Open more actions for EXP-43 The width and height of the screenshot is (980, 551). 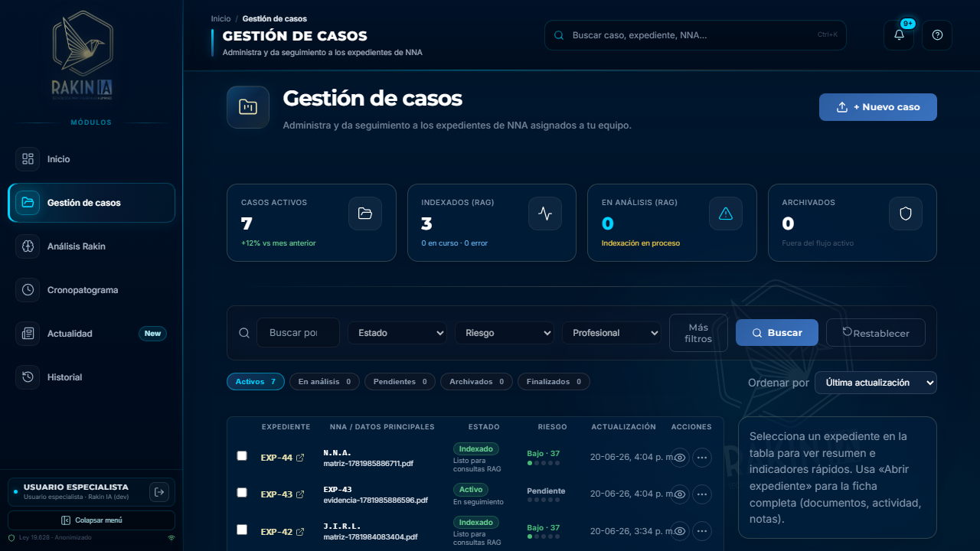click(x=702, y=494)
